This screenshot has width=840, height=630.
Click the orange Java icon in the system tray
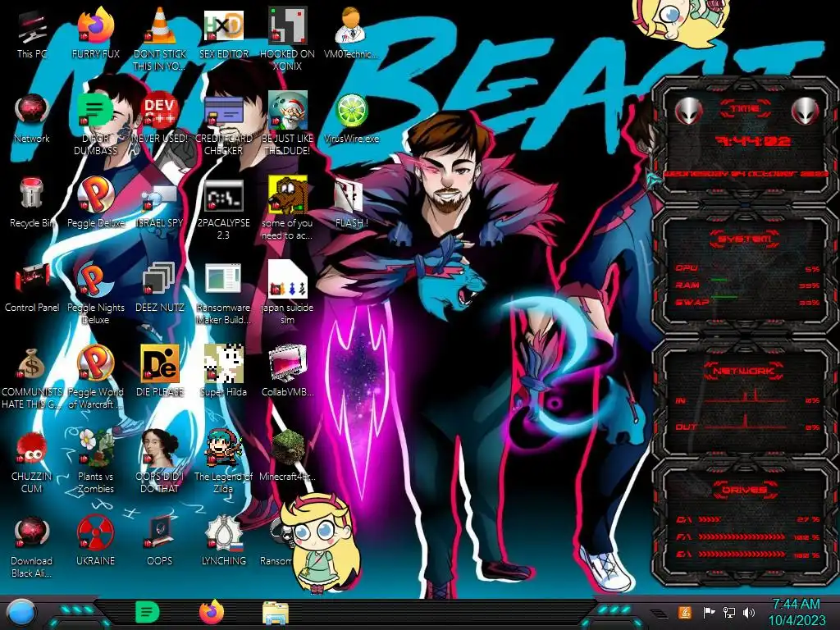[x=685, y=612]
